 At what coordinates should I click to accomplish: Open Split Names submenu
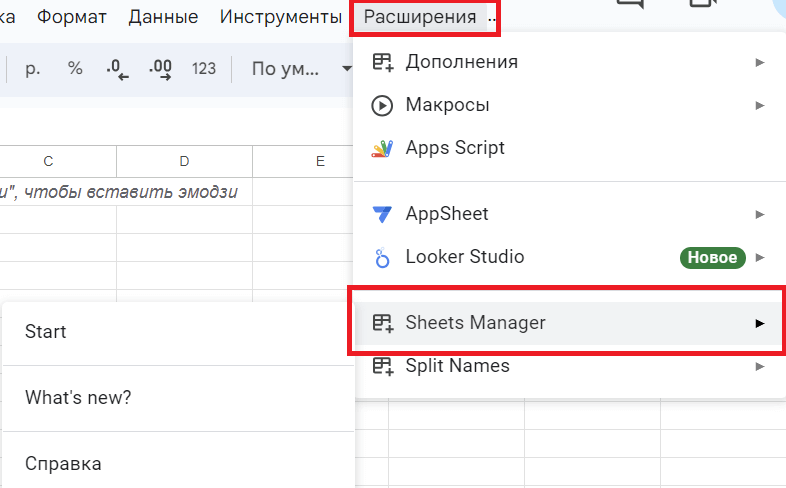(x=569, y=366)
